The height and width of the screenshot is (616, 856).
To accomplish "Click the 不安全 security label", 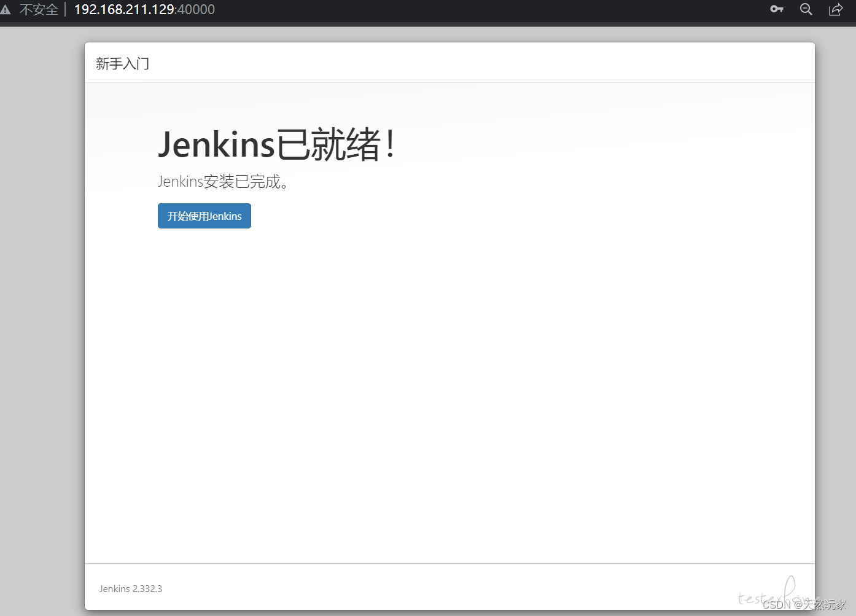I will tap(39, 10).
